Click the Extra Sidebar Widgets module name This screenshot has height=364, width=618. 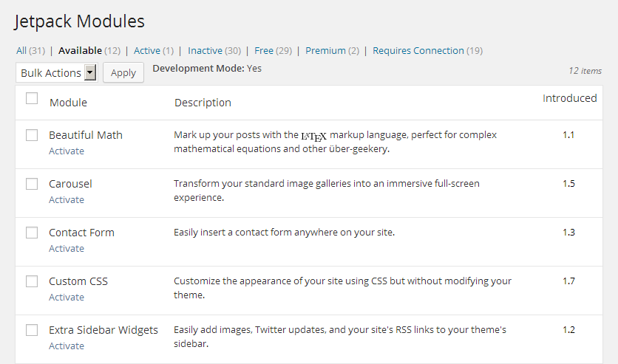pos(103,330)
